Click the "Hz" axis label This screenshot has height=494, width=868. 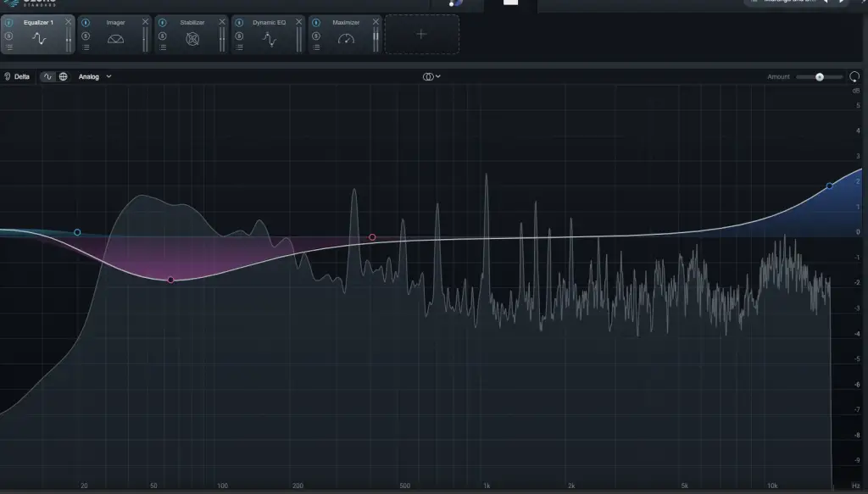click(x=856, y=486)
